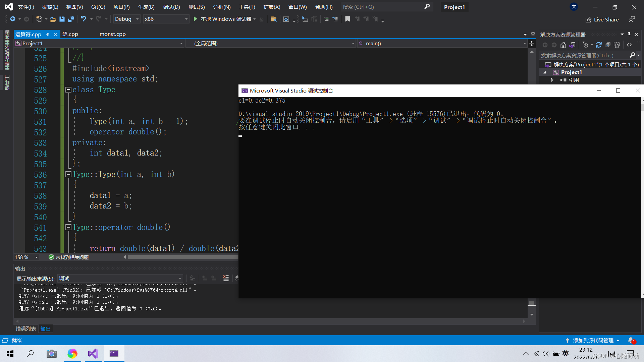This screenshot has width=644, height=362.
Task: Click the bookmark toolbar icon
Action: [x=347, y=19]
